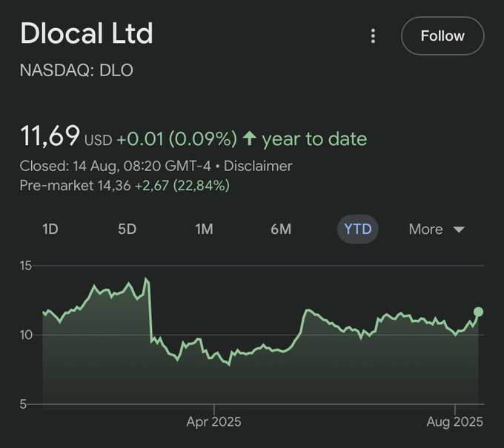This screenshot has width=504, height=448.
Task: Click the NASDAQ: DLO ticker text
Action: tap(76, 70)
